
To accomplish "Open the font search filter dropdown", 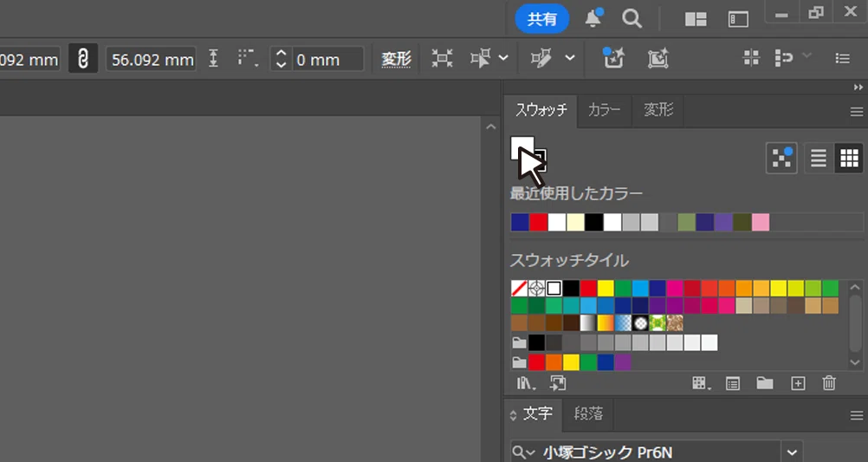I will 523,452.
